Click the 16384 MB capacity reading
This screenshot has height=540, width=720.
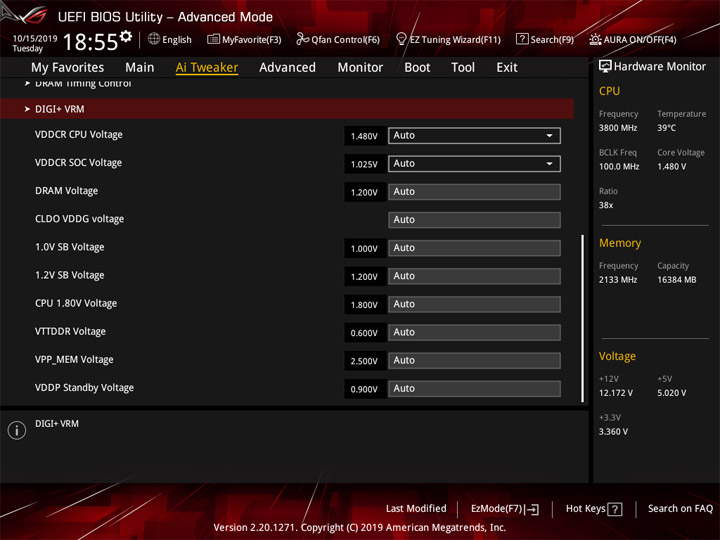point(676,280)
